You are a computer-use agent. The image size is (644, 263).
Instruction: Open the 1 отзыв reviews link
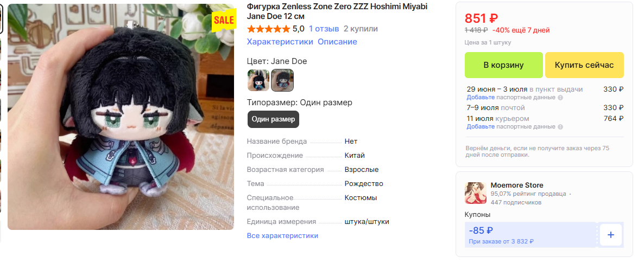(324, 29)
